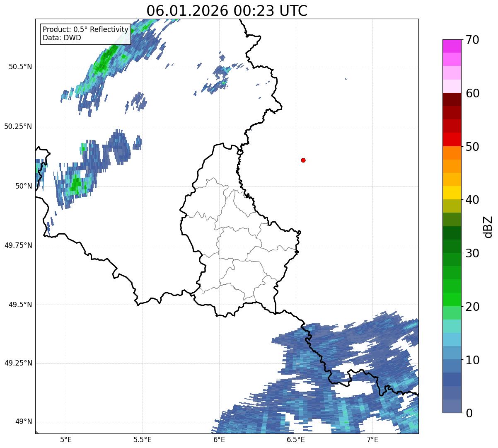The height and width of the screenshot is (448, 498).
Task: Click the colorbar label "dBZ"
Action: [488, 226]
